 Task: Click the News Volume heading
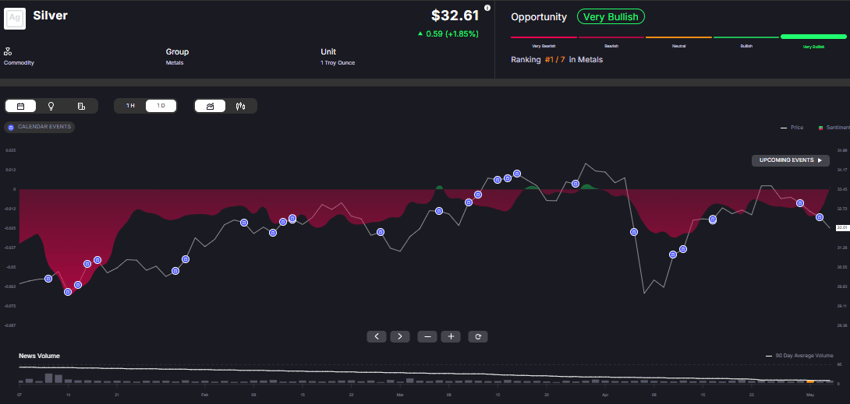(x=39, y=356)
